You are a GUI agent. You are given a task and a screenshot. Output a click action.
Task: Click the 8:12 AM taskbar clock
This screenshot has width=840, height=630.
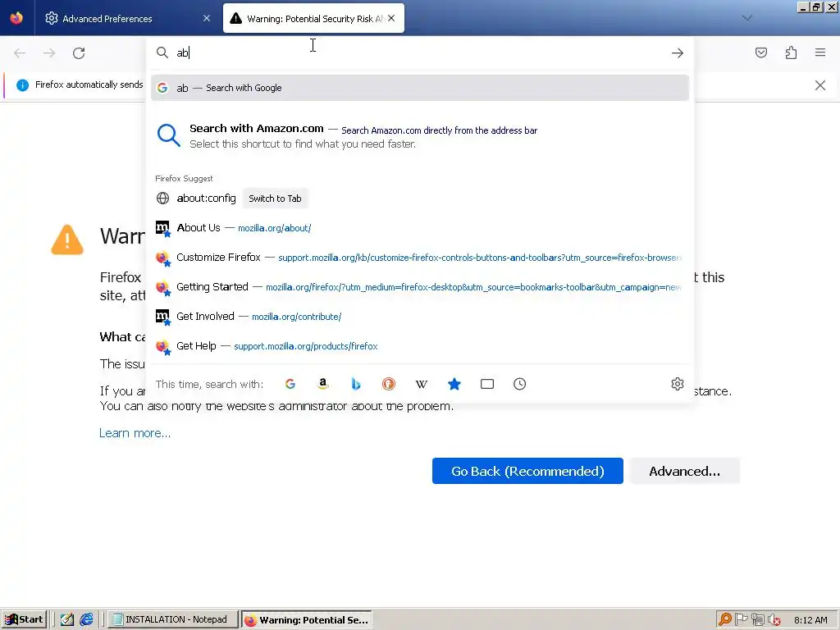pyautogui.click(x=810, y=620)
